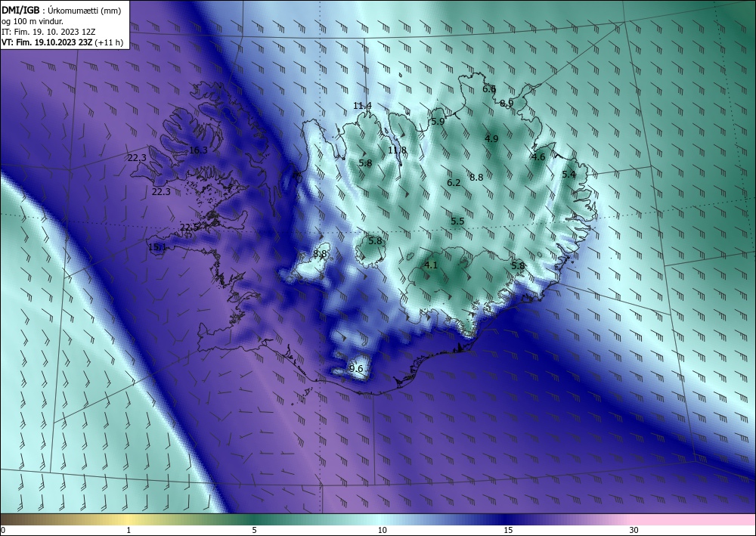Click the 15.1 value on the map
This screenshot has width=756, height=536.
(157, 247)
